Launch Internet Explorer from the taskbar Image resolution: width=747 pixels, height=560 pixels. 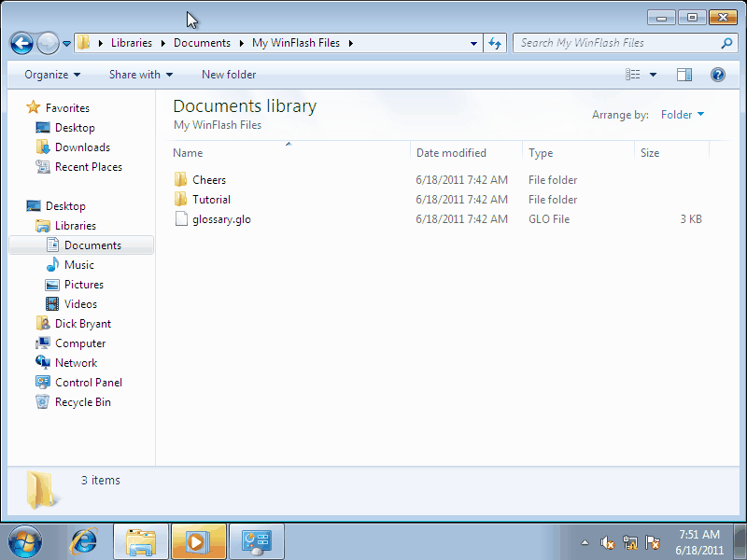point(84,542)
